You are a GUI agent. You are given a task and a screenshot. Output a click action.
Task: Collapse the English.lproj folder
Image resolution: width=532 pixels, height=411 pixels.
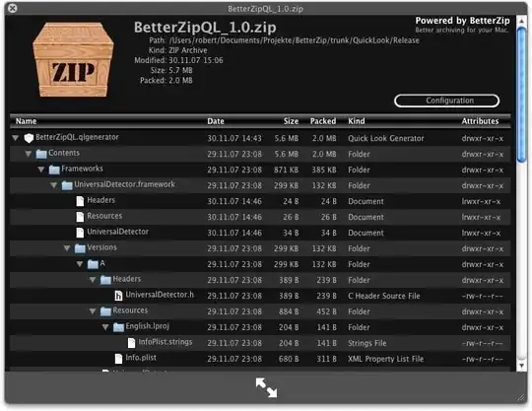(x=105, y=327)
